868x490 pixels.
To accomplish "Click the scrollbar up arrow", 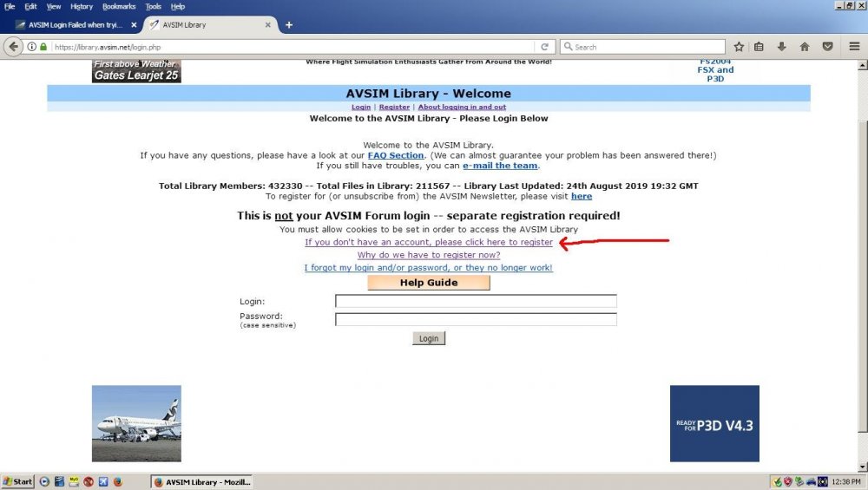I will pos(863,65).
